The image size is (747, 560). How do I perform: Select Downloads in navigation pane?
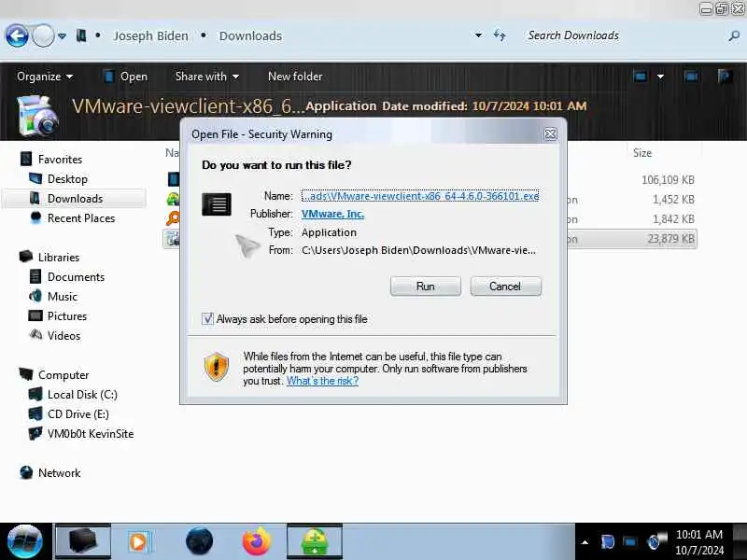tap(74, 199)
